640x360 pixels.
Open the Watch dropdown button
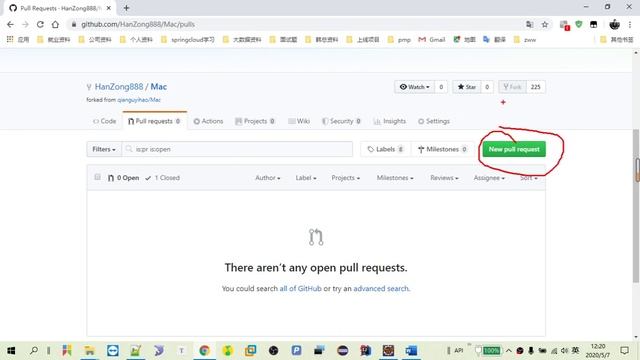click(415, 87)
